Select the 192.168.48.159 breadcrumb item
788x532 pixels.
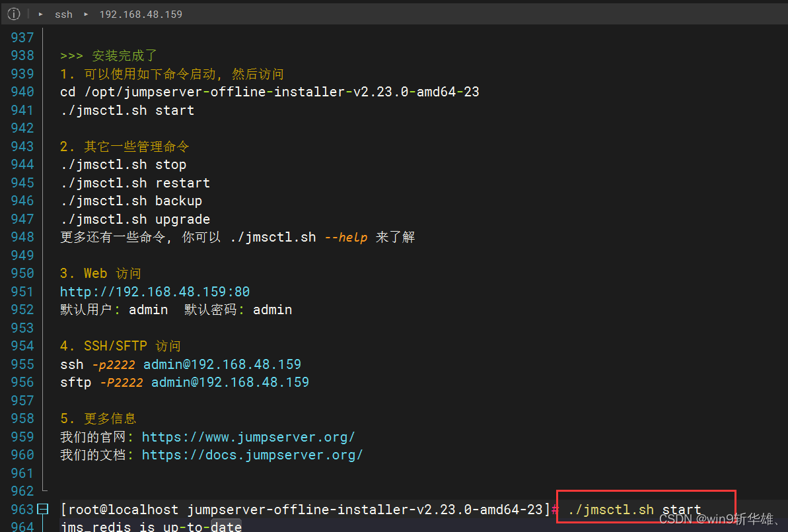point(141,15)
